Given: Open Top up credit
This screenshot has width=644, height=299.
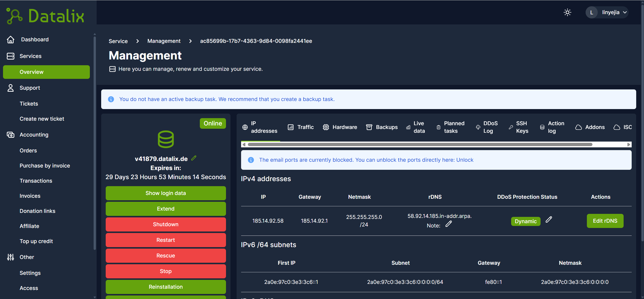Looking at the screenshot, I should click(x=36, y=241).
